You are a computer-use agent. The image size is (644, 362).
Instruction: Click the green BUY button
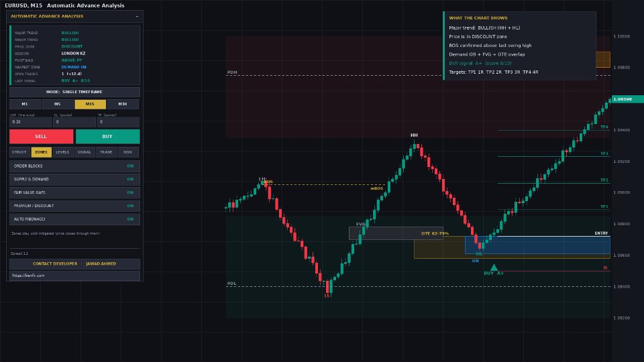107,136
